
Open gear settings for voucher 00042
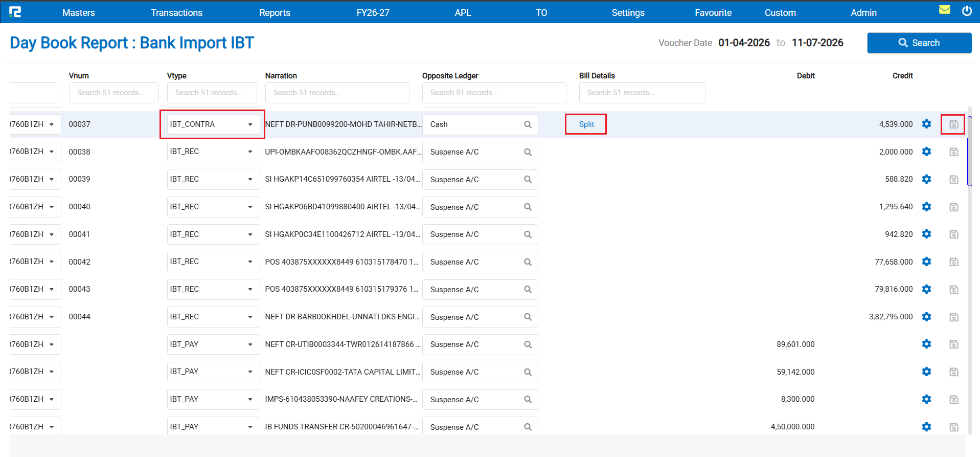[926, 262]
